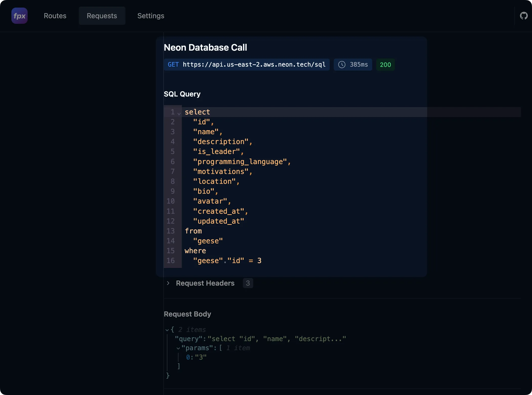
Task: Open the Routes tab
Action: (x=55, y=16)
